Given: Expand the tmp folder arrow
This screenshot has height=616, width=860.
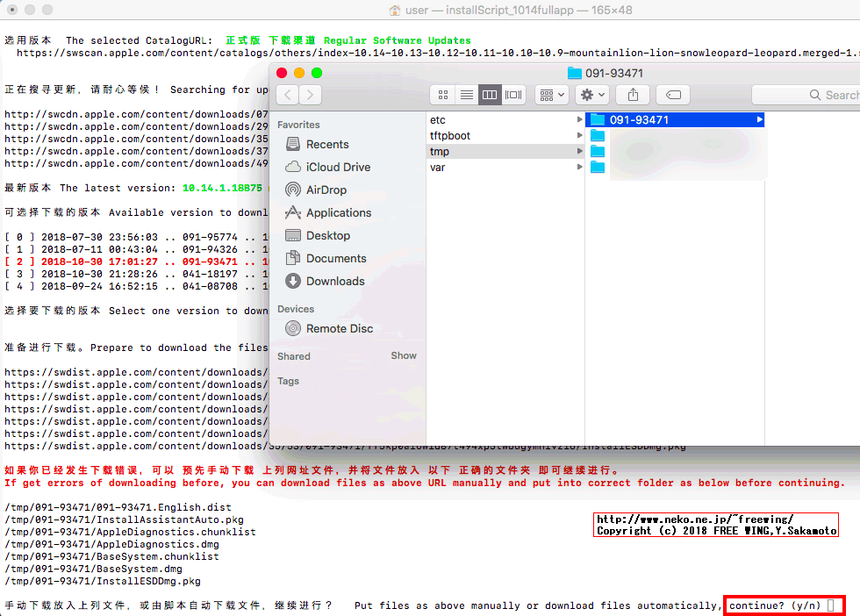Looking at the screenshot, I should 579,152.
